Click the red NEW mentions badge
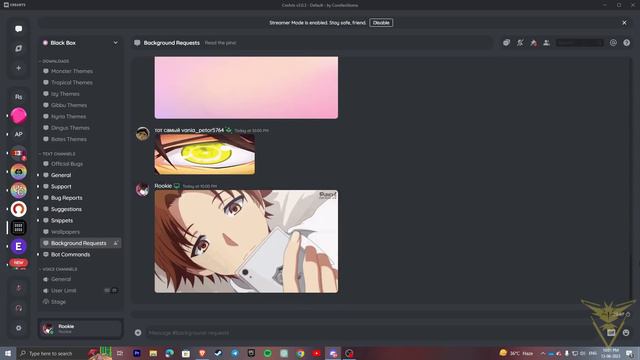640x360 pixels. click(18, 262)
